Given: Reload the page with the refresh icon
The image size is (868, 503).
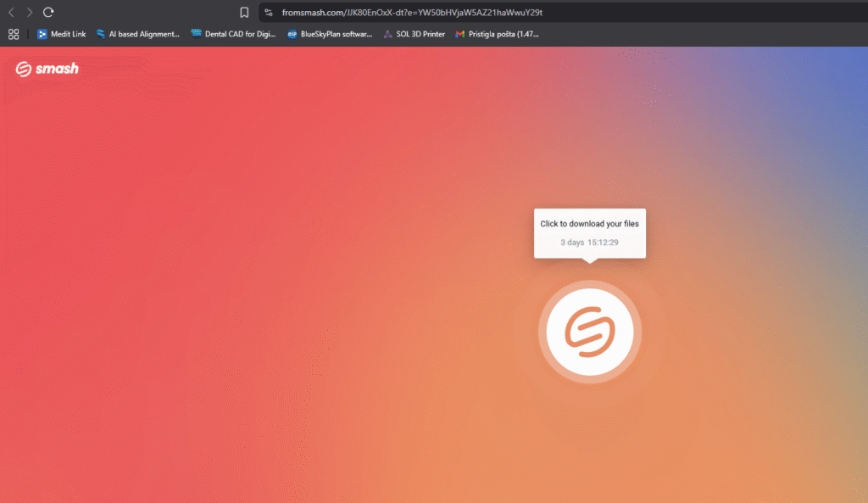Looking at the screenshot, I should (x=48, y=12).
